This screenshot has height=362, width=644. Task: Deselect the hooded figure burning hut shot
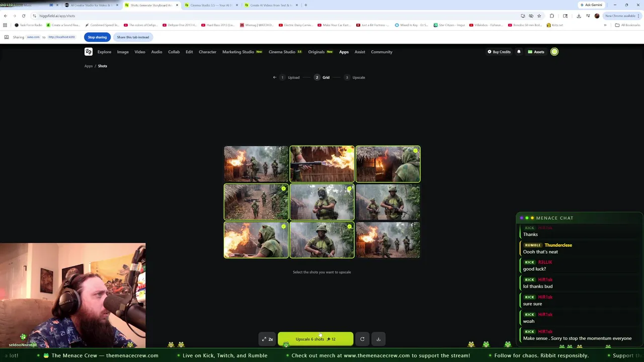pyautogui.click(x=388, y=164)
